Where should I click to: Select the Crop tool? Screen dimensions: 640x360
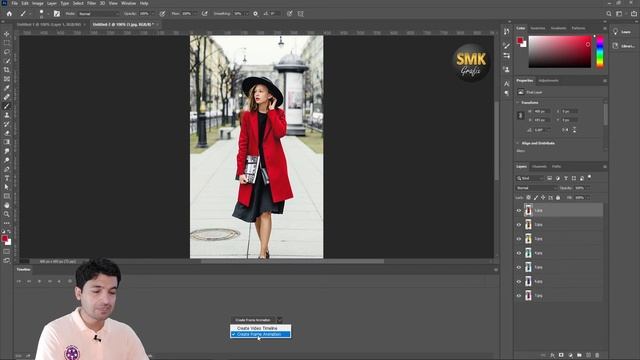[x=7, y=70]
